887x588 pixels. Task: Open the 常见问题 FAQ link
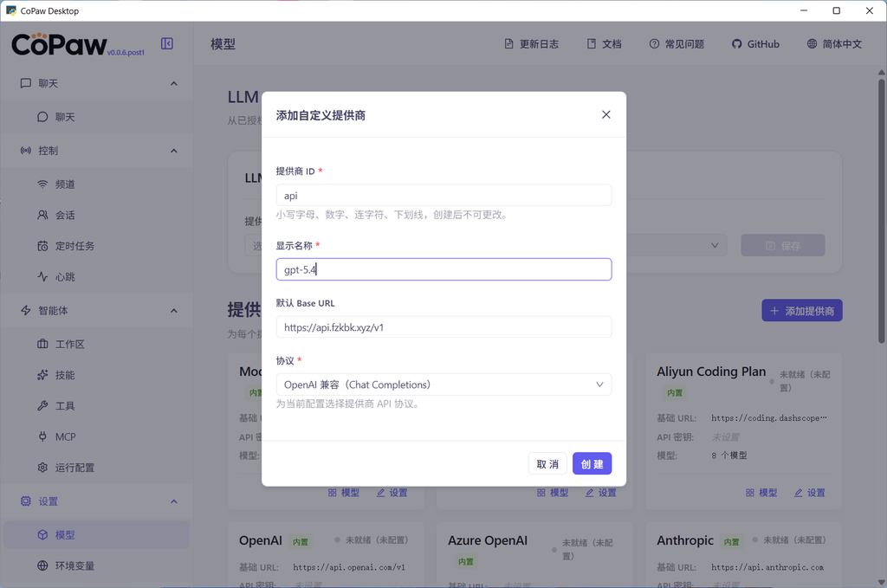coord(677,44)
